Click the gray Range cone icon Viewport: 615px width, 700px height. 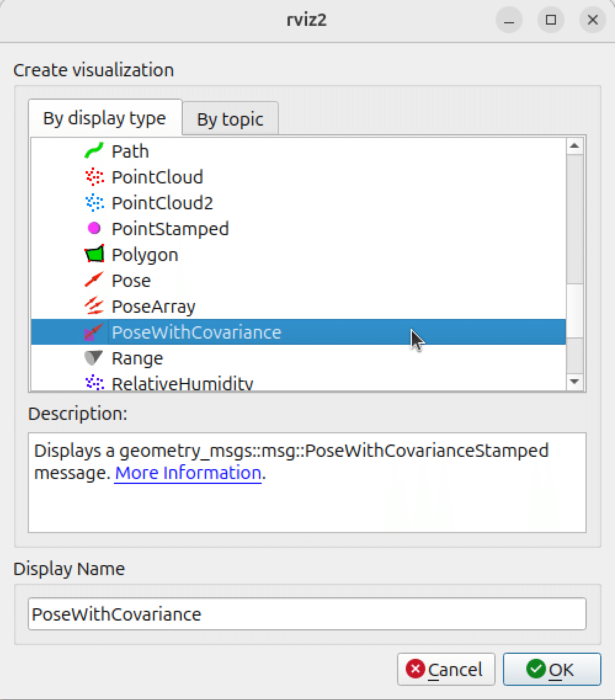click(94, 358)
